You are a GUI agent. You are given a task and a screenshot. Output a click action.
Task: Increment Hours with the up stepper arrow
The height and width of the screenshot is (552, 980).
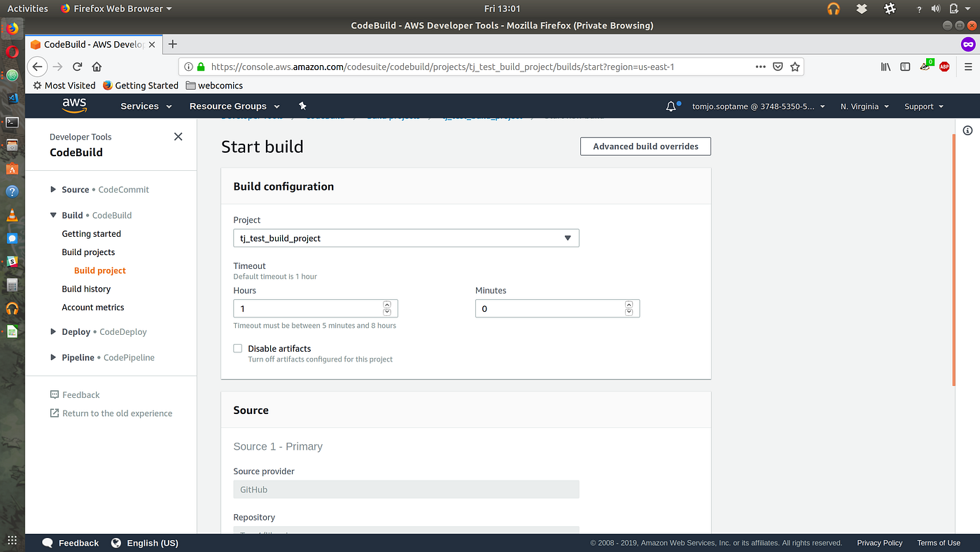point(386,304)
